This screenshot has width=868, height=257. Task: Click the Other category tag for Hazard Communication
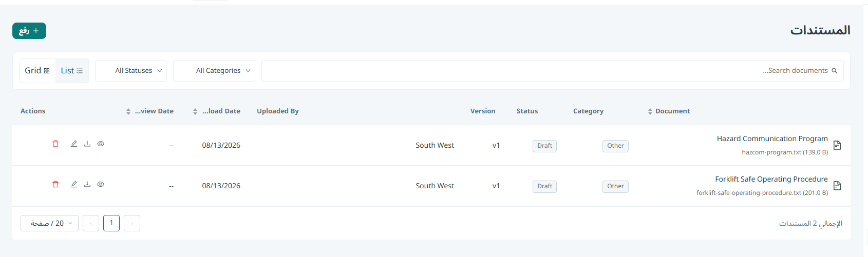[x=615, y=146]
